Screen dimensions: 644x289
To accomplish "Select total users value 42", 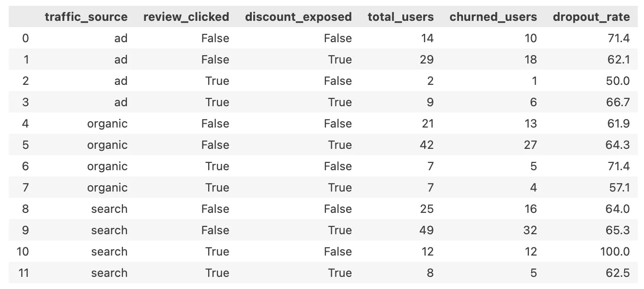I will click(427, 145).
